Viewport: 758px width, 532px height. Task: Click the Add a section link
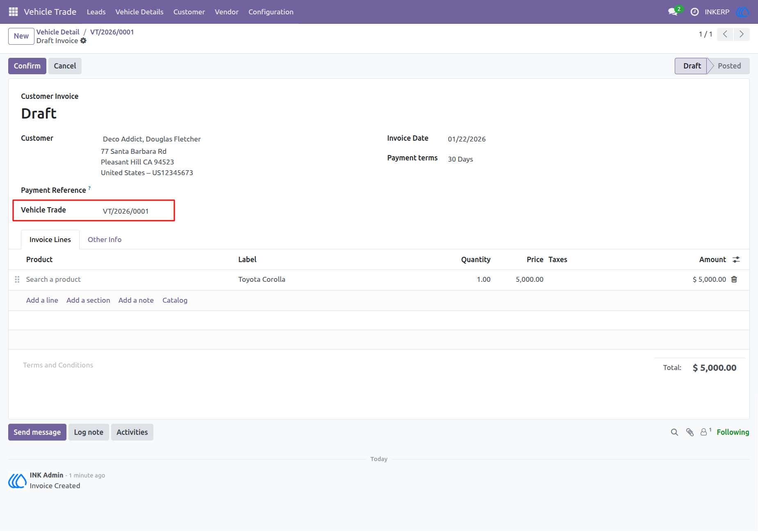click(x=88, y=300)
